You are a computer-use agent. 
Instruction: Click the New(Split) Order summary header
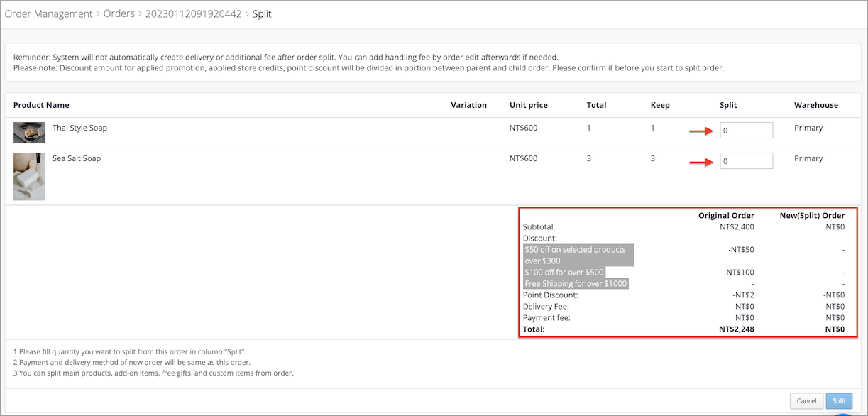click(x=812, y=216)
